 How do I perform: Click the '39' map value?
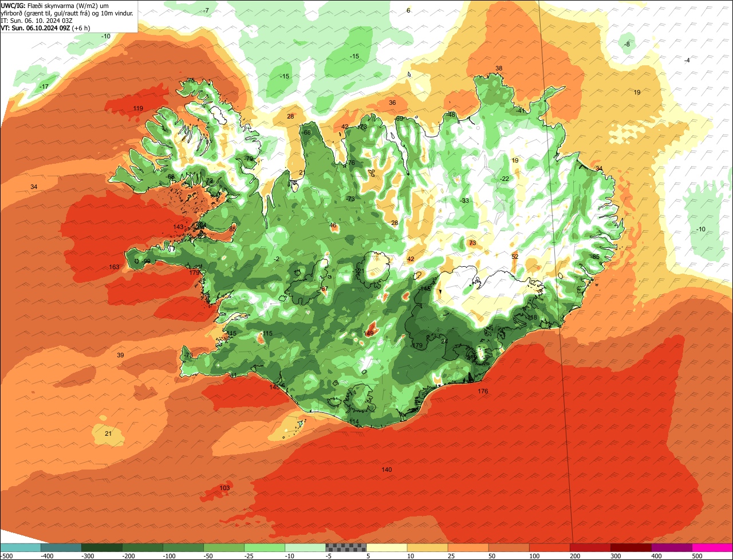pos(120,356)
